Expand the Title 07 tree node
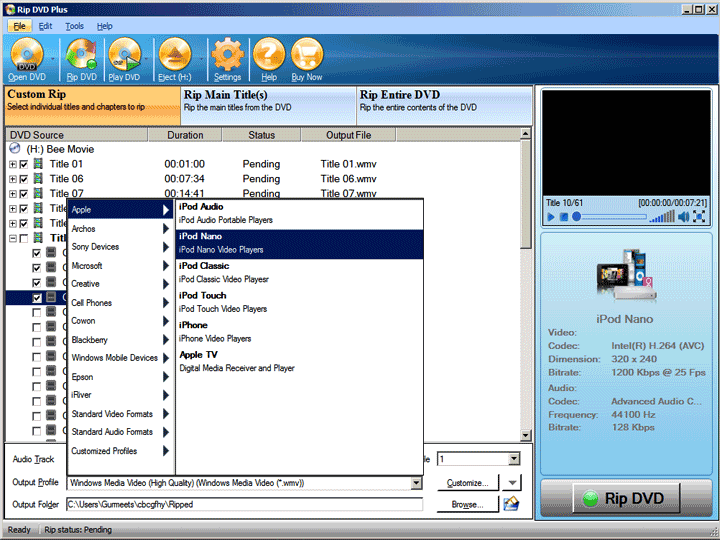This screenshot has height=540, width=720. click(x=13, y=194)
